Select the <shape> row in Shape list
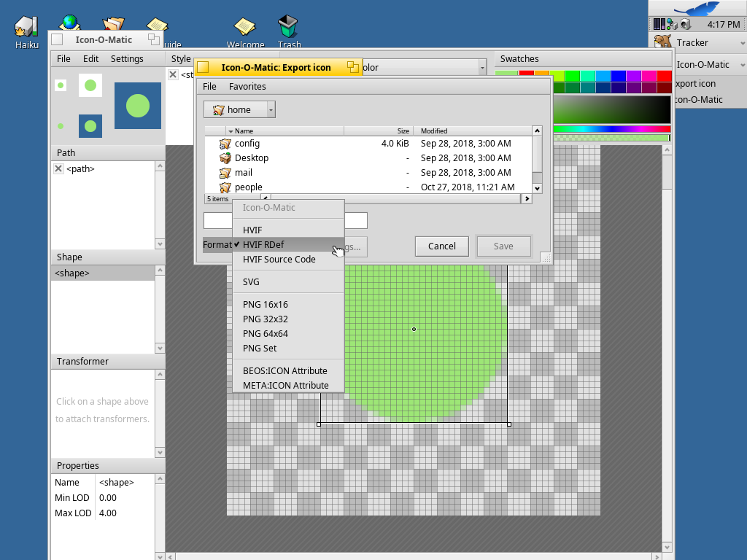The width and height of the screenshot is (747, 560). point(102,273)
